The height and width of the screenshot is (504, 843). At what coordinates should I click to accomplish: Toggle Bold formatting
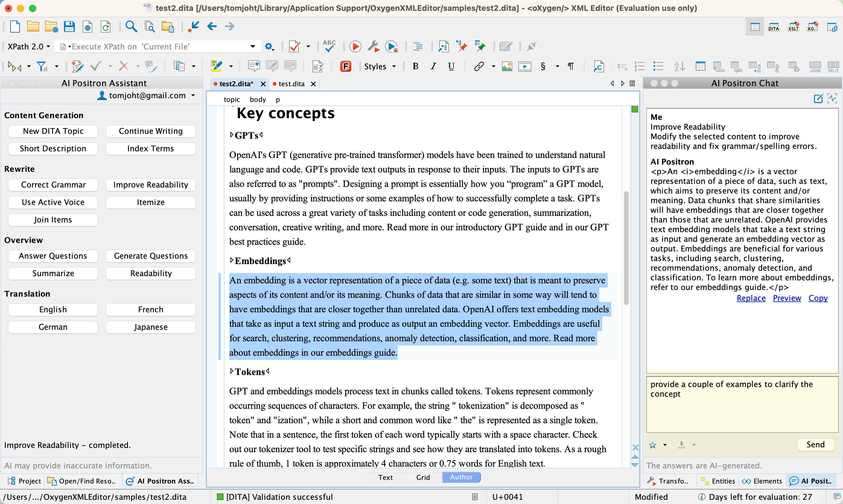coord(415,66)
